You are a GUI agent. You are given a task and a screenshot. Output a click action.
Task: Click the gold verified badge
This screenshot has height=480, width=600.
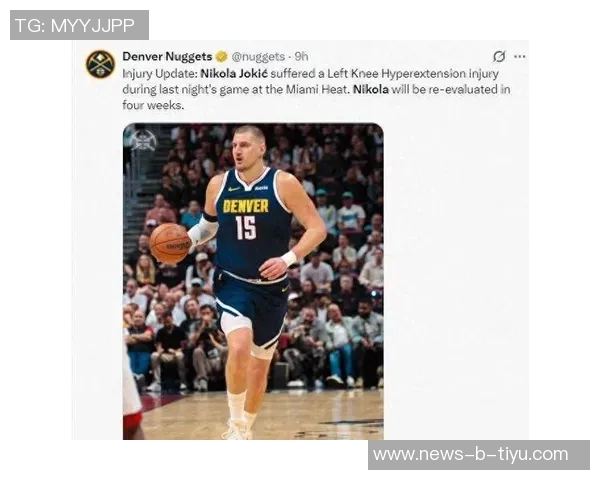pos(221,57)
